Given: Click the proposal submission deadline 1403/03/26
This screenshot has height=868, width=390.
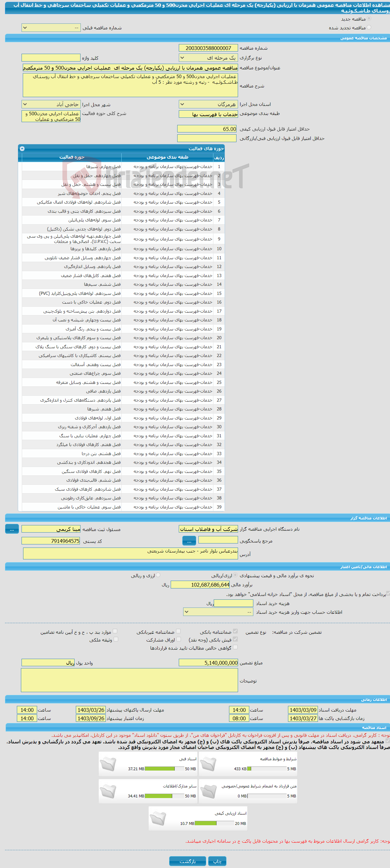Looking at the screenshot, I should tap(91, 710).
